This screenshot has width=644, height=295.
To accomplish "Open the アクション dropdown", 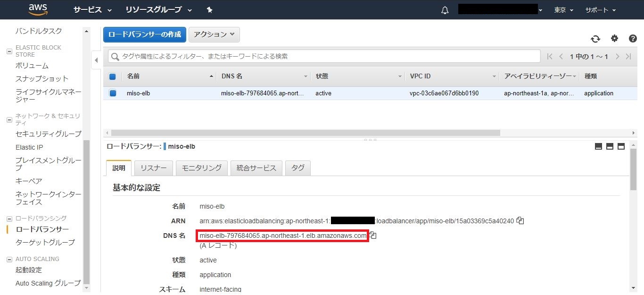I will coord(214,34).
